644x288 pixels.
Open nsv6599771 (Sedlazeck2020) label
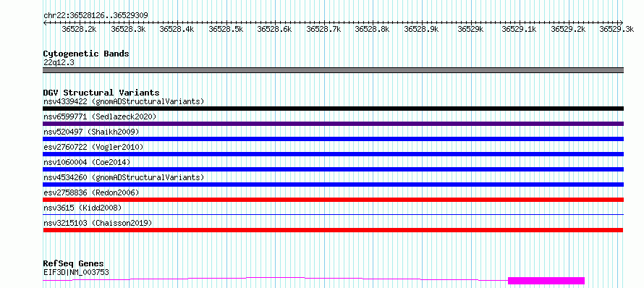(x=100, y=117)
